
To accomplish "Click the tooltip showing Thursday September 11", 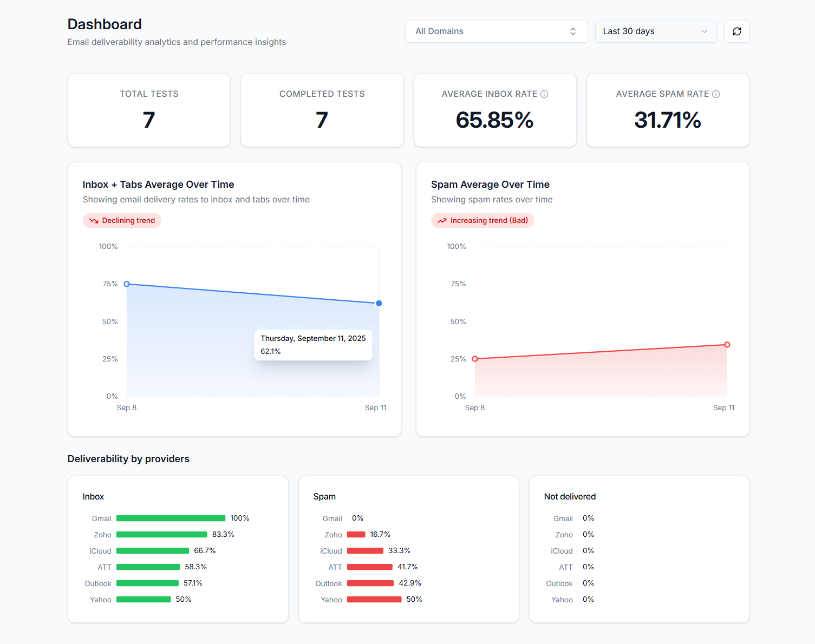I will [x=313, y=345].
